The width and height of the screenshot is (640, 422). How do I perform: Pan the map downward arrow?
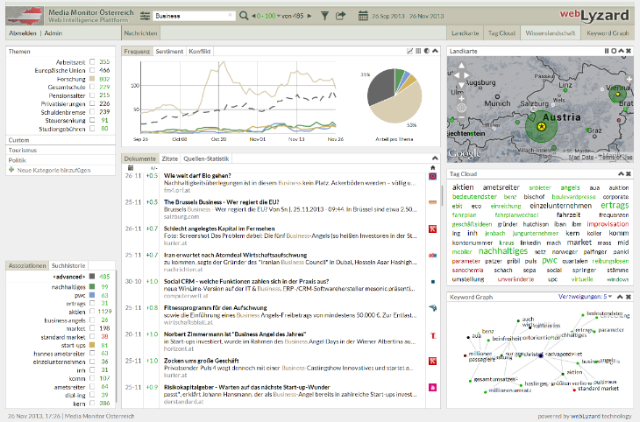[461, 85]
